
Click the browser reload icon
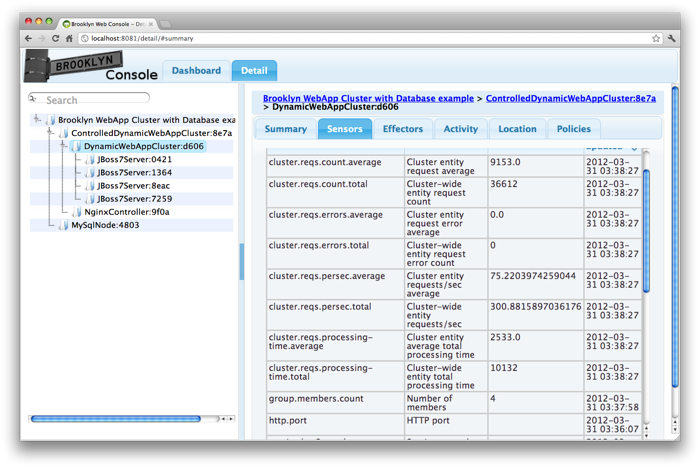point(55,38)
